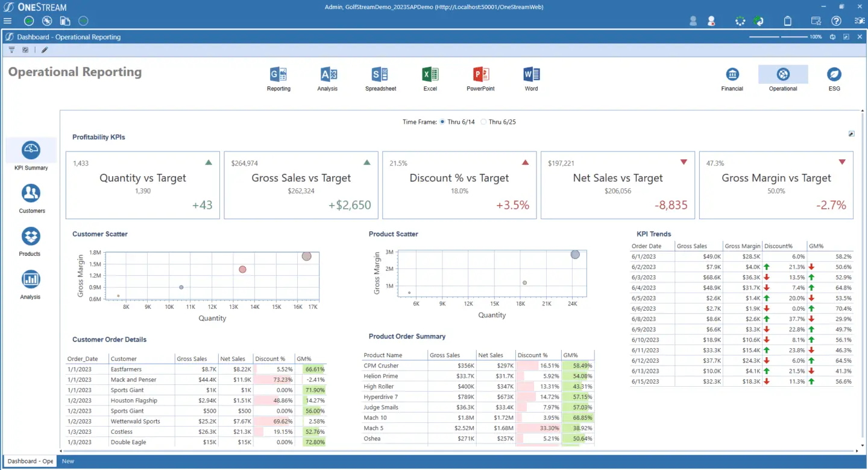Select the Judge Smails product row
This screenshot has width=868, height=470.
(479, 407)
